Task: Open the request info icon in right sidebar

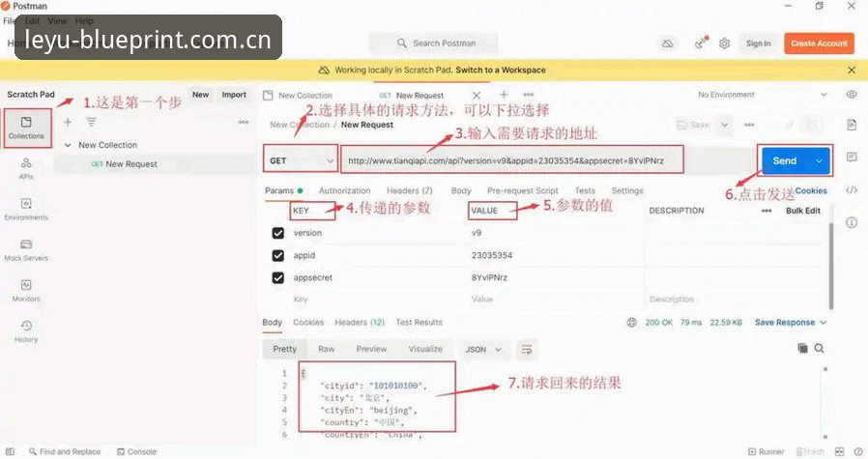Action: pyautogui.click(x=852, y=222)
